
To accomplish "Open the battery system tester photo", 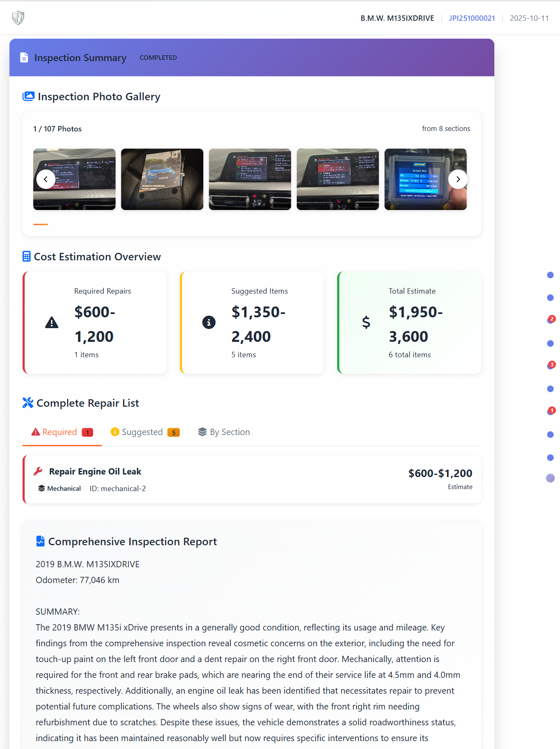I will [x=420, y=179].
